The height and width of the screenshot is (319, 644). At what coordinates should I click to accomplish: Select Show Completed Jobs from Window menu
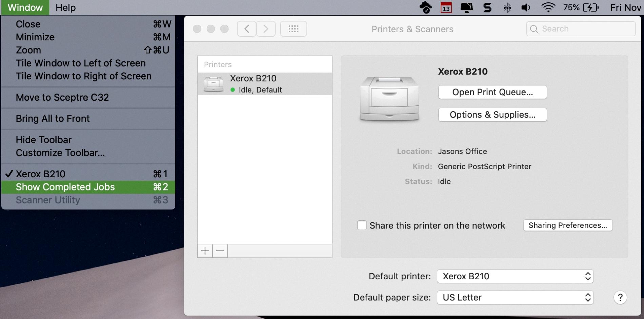[65, 187]
